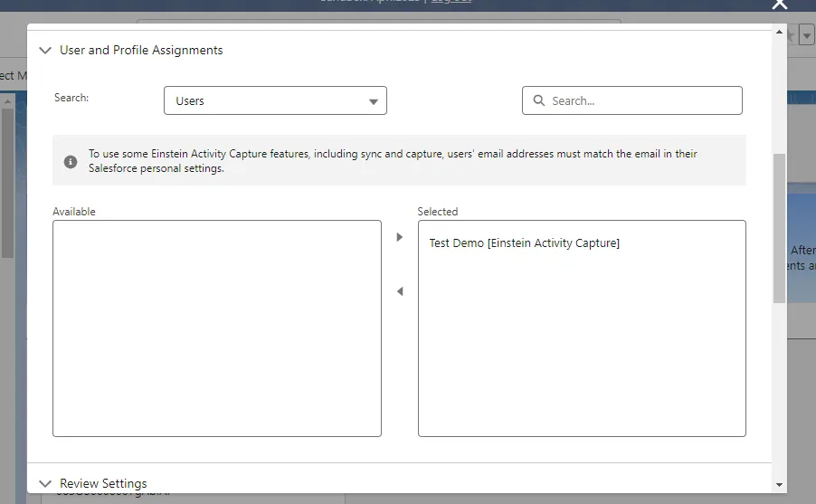Screen dimensions: 816x504
Task: Select Test Demo [Einstein Activity Capture] entry
Action: (525, 243)
